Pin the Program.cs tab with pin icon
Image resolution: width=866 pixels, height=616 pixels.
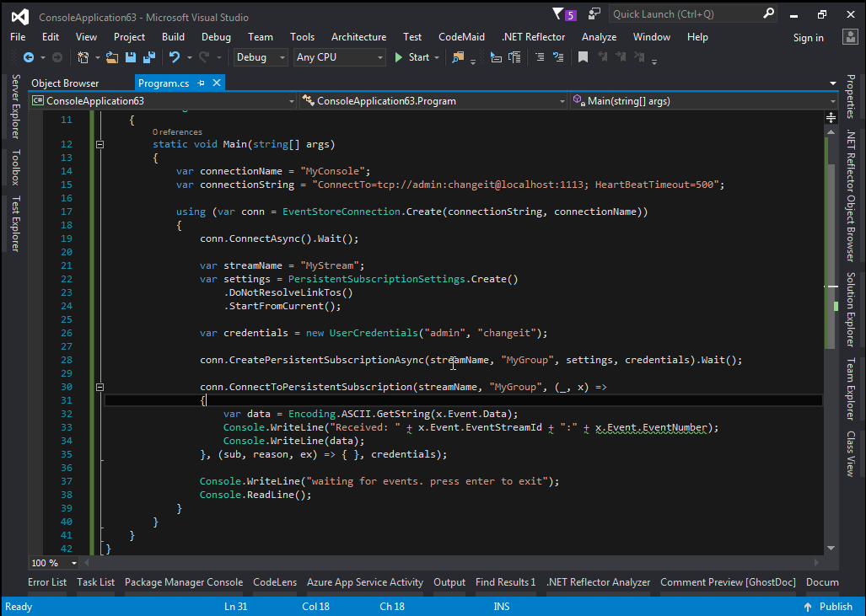pos(201,83)
